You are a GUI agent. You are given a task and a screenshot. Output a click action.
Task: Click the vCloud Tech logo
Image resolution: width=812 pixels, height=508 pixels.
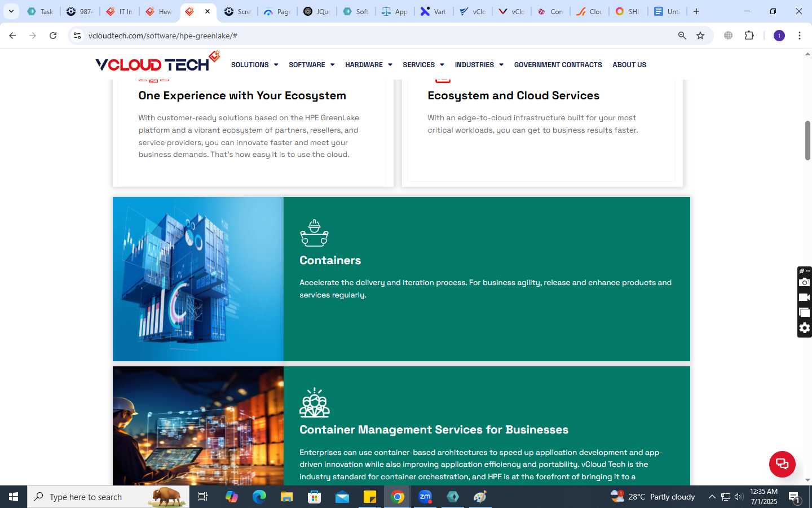(x=157, y=62)
